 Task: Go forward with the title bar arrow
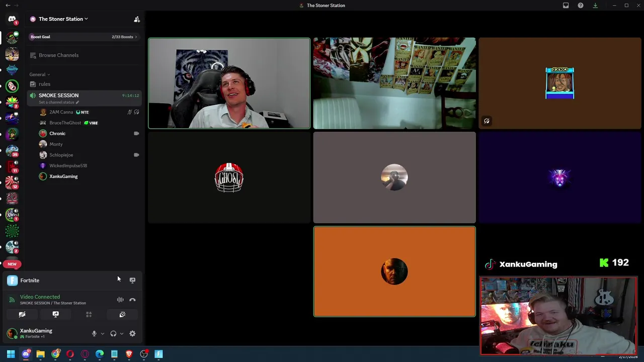click(16, 6)
